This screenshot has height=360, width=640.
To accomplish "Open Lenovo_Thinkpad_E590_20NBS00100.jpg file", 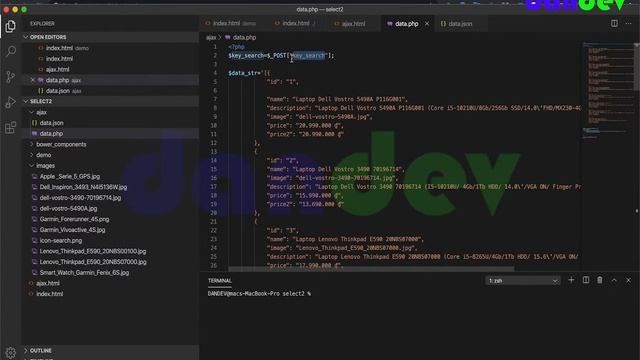I will [110, 251].
